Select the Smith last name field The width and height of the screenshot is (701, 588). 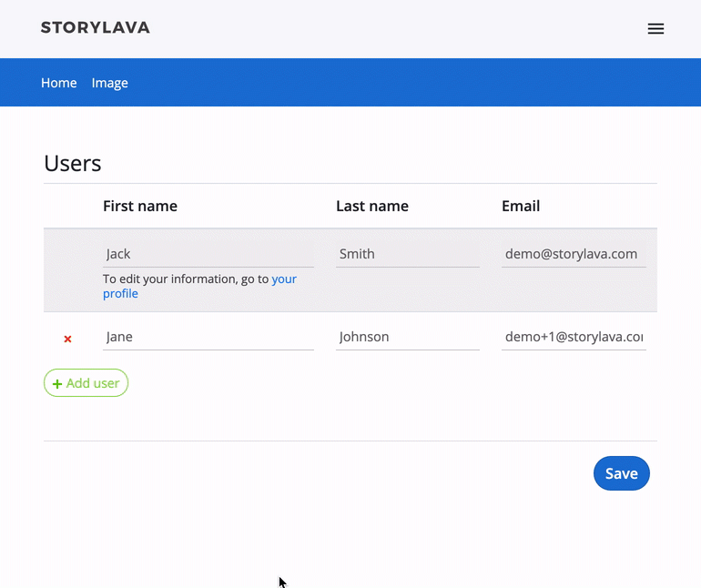click(407, 254)
